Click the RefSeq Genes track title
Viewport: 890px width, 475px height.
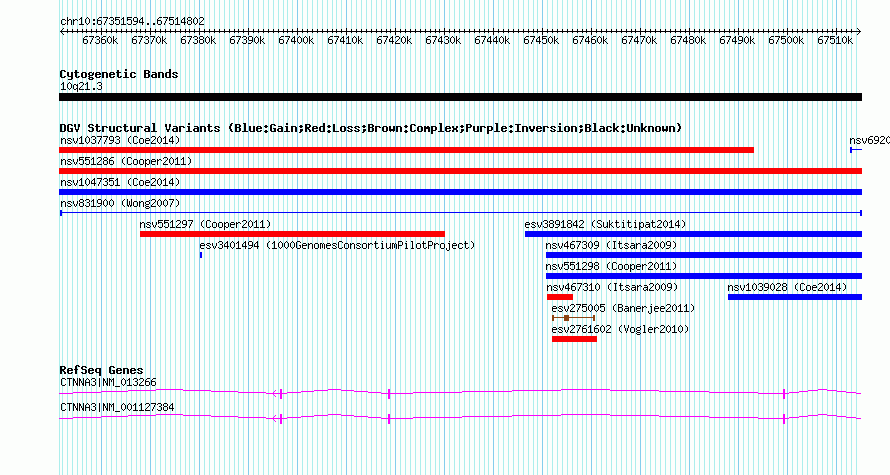(101, 369)
